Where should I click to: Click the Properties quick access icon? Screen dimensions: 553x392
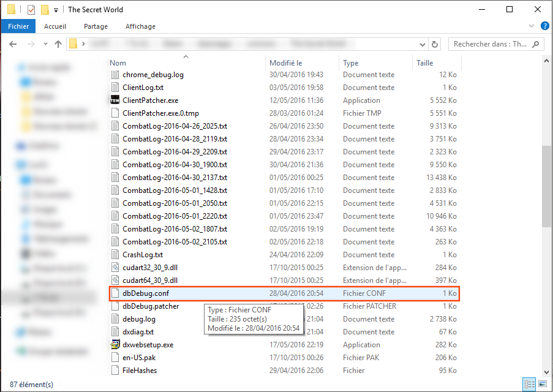[31, 10]
